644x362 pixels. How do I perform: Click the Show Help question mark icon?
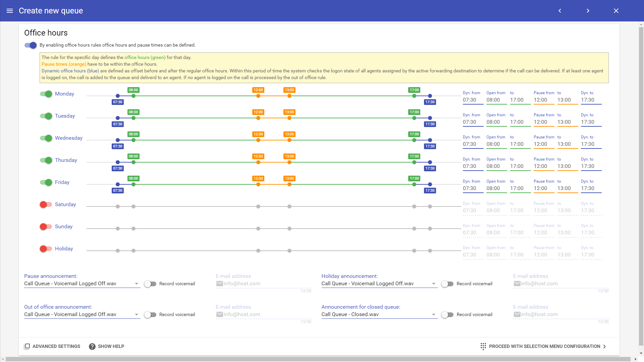(92, 346)
